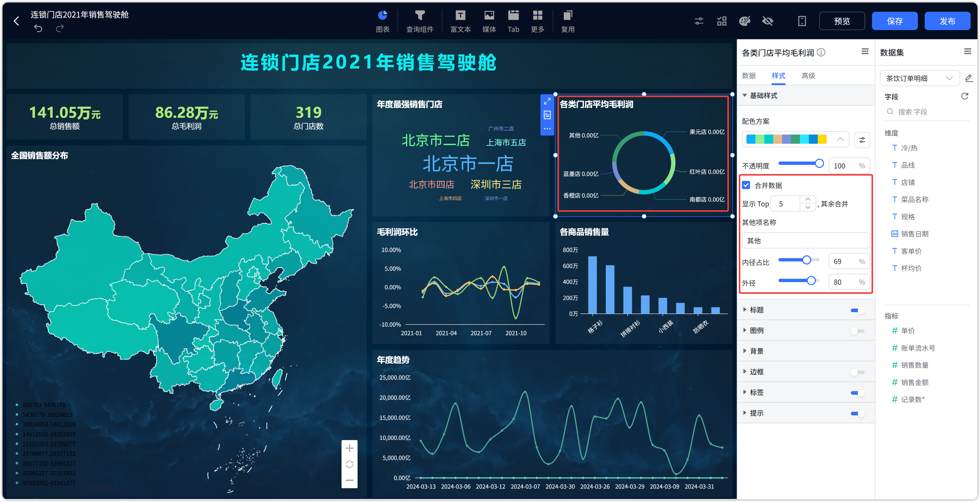Toggle the 标签 label switch
The image size is (980, 502).
coord(857,393)
